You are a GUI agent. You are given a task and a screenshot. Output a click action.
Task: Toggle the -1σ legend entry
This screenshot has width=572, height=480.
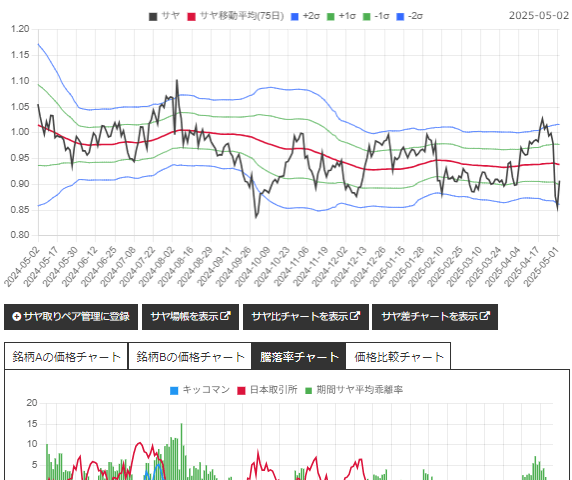click(x=376, y=16)
